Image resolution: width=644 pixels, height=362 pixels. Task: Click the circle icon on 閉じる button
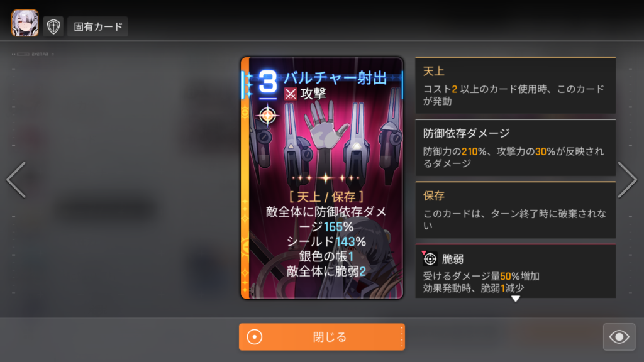[x=255, y=337]
